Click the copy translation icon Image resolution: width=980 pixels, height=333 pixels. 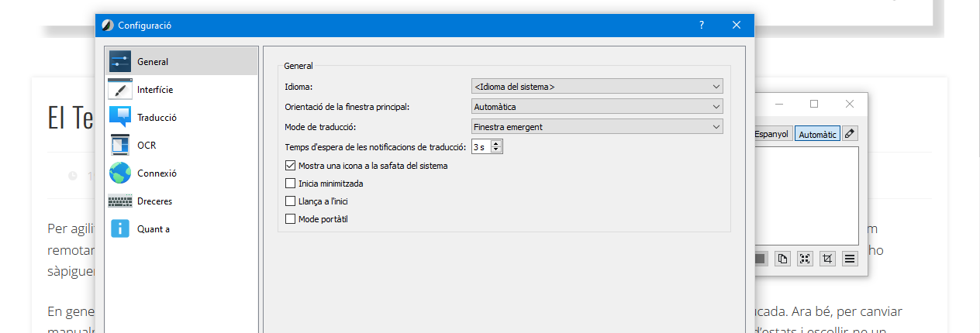782,259
